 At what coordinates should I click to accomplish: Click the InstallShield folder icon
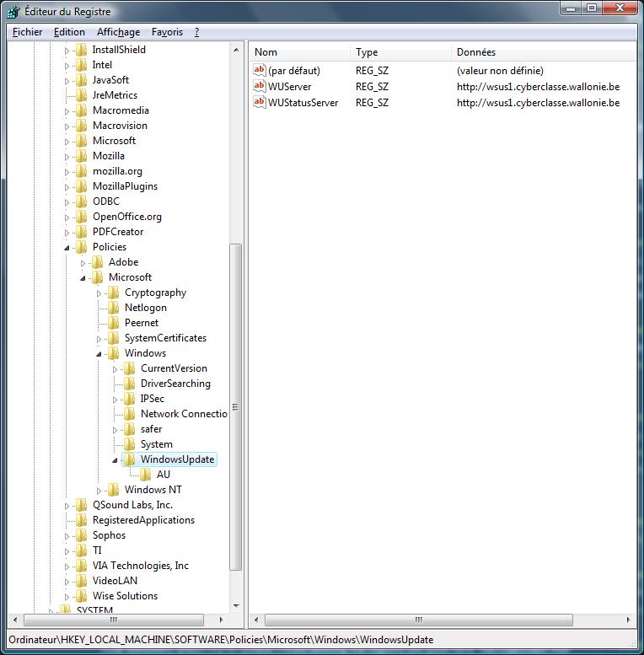point(82,50)
